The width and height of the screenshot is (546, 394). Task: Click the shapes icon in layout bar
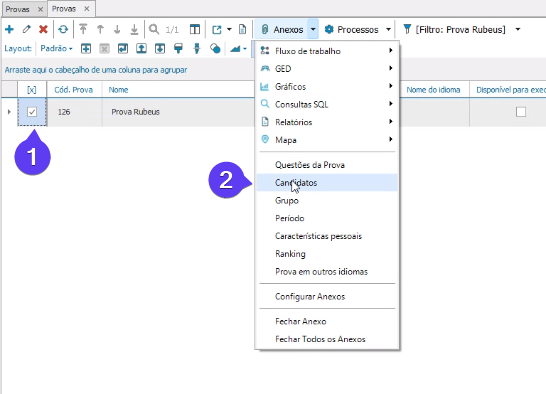[x=215, y=48]
